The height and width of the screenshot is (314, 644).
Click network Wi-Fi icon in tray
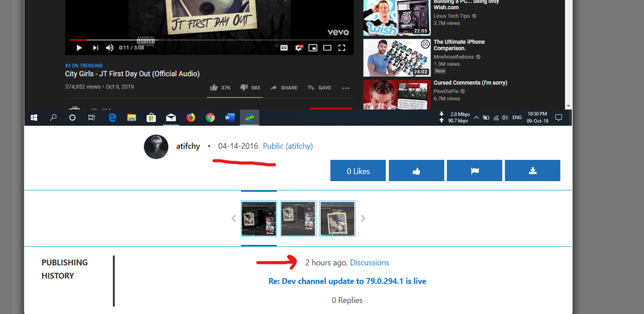pyautogui.click(x=496, y=117)
